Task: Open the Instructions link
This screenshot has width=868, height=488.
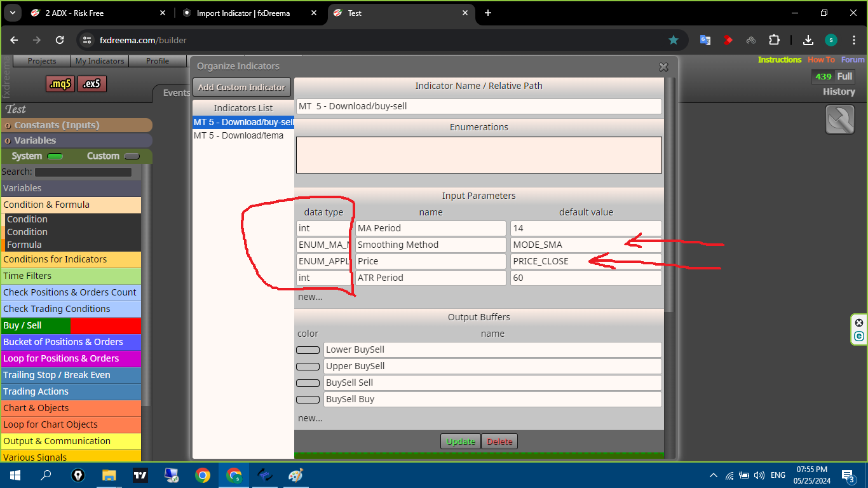Action: (x=780, y=60)
